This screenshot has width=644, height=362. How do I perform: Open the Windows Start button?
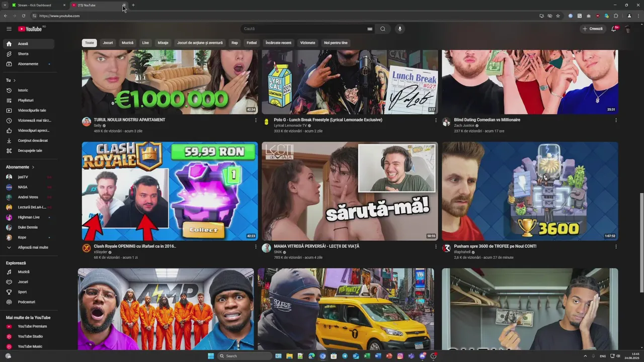click(211, 356)
